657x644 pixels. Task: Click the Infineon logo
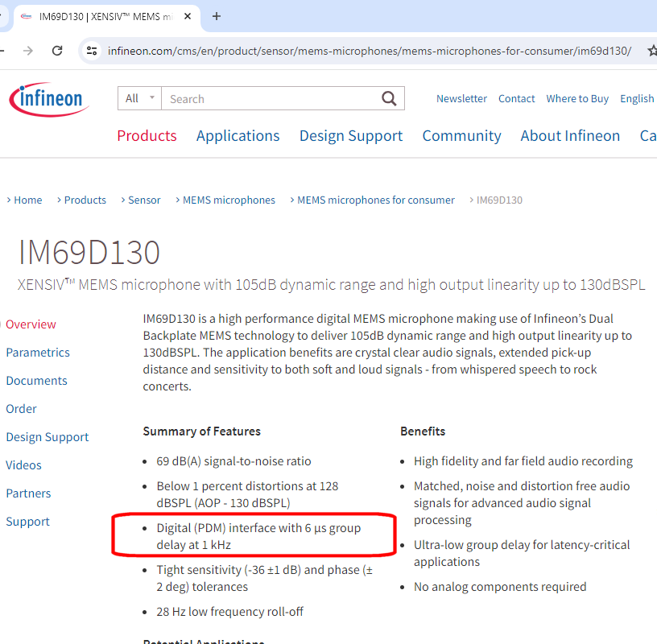click(49, 99)
